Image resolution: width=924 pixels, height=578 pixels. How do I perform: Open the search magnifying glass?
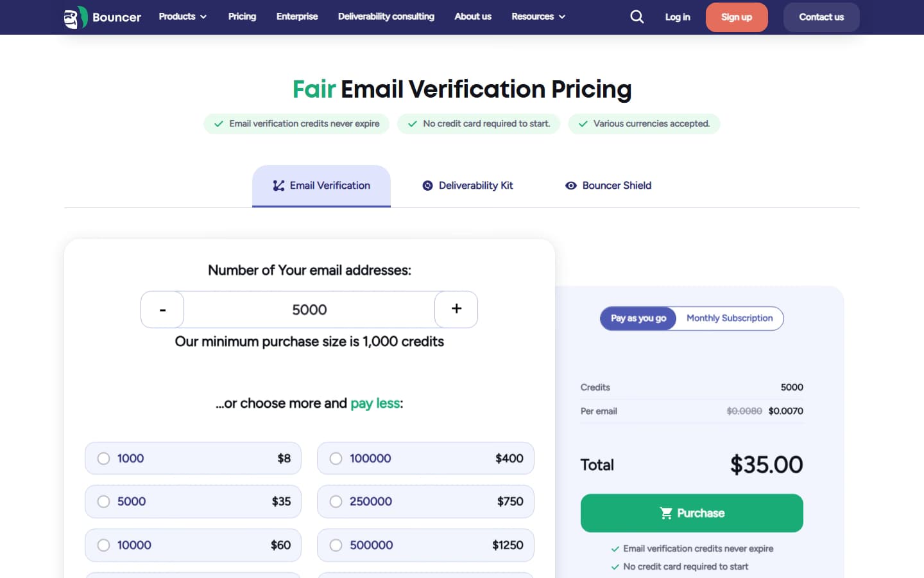point(636,17)
